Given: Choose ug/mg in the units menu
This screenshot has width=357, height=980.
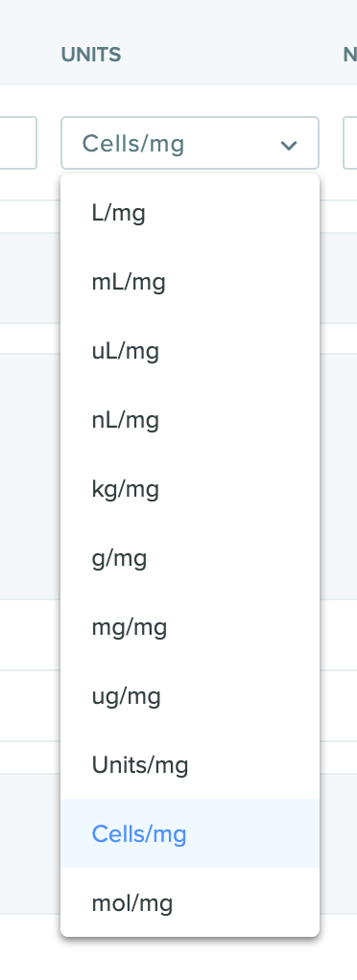Looking at the screenshot, I should click(x=190, y=695).
